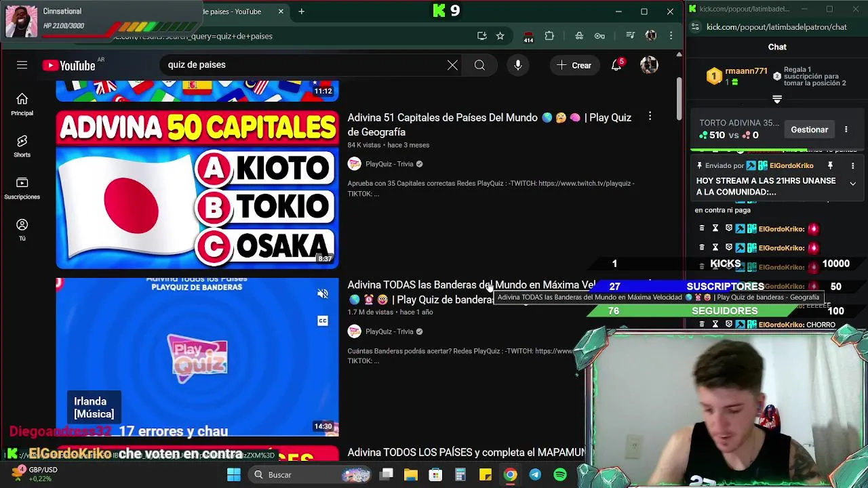The image size is (868, 488).
Task: Open the Tú sidebar section
Action: [22, 230]
